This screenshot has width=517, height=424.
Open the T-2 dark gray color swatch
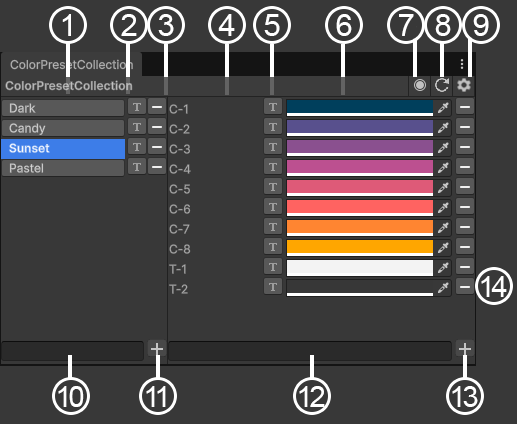point(360,288)
